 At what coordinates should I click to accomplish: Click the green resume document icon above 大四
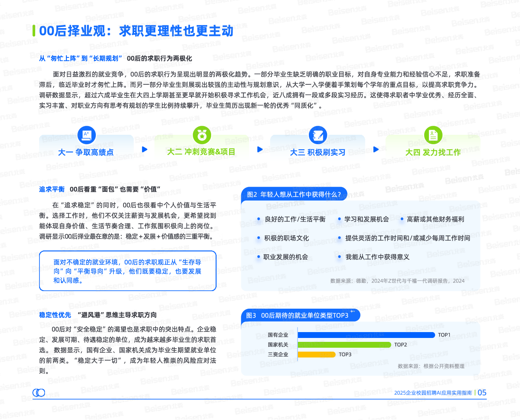click(x=433, y=135)
